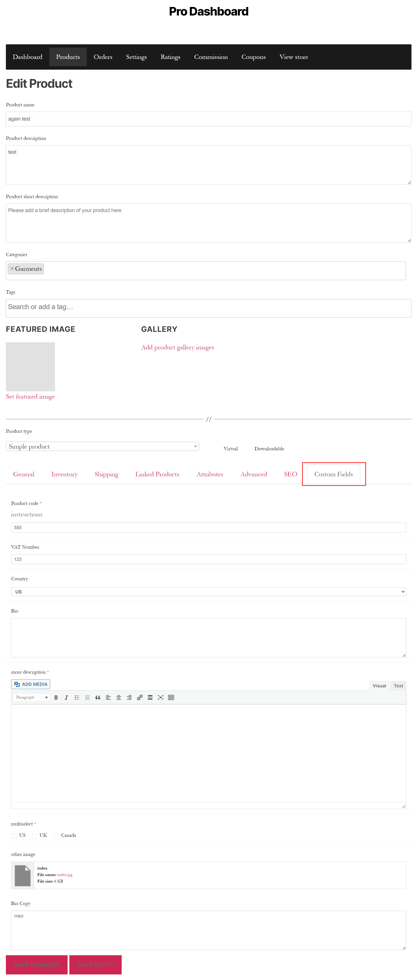The width and height of the screenshot is (418, 980).
Task: Check the US multiselect checkbox
Action: click(x=14, y=836)
